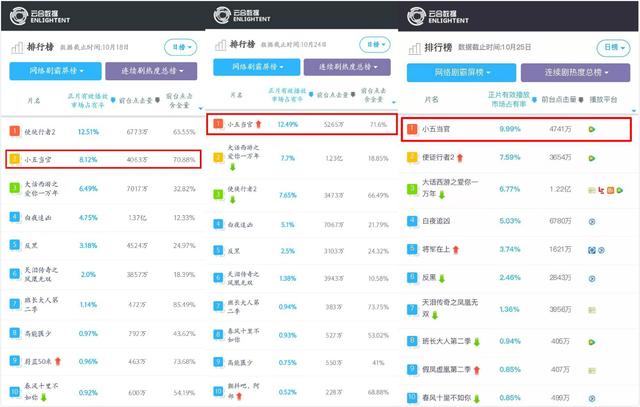Click red up arrow beside 蔚蓝50米, October 18
This screenshot has height=407, width=640.
(58, 361)
